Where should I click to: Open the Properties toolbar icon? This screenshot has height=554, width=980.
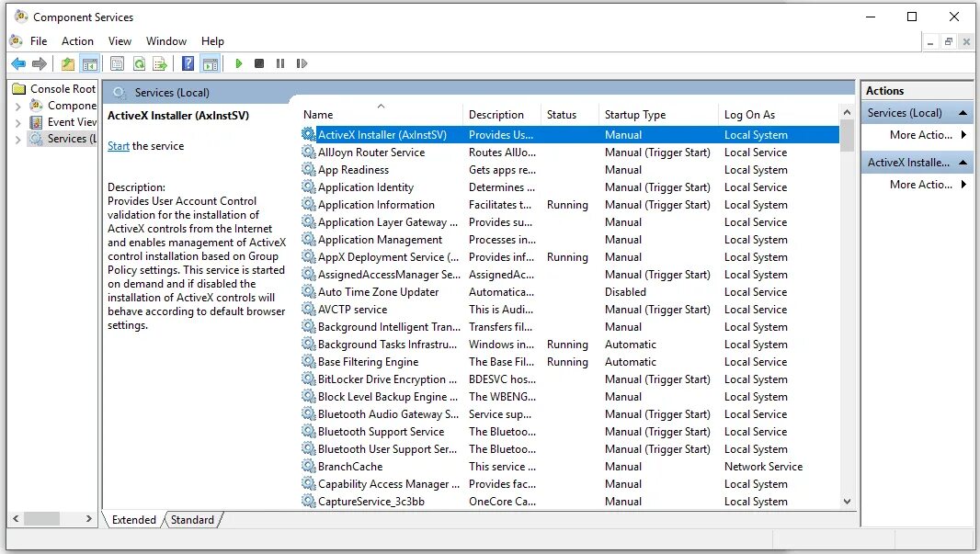click(x=117, y=63)
